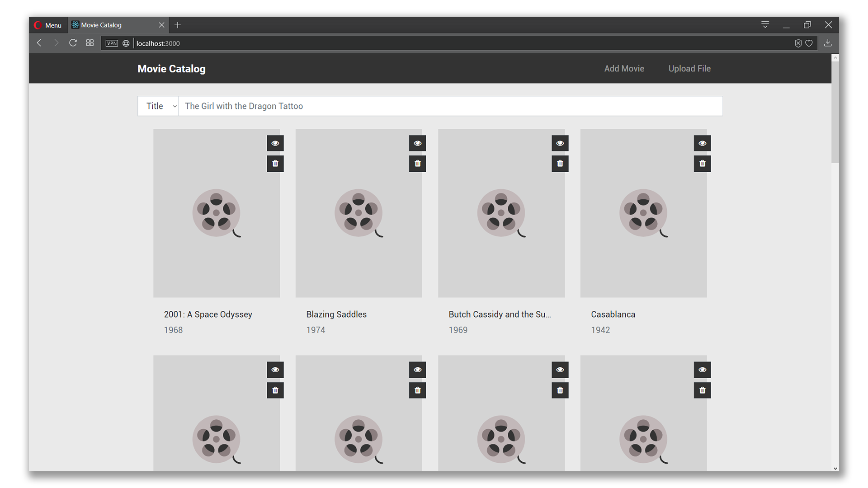Click the scrollbar down arrow

[x=835, y=468]
